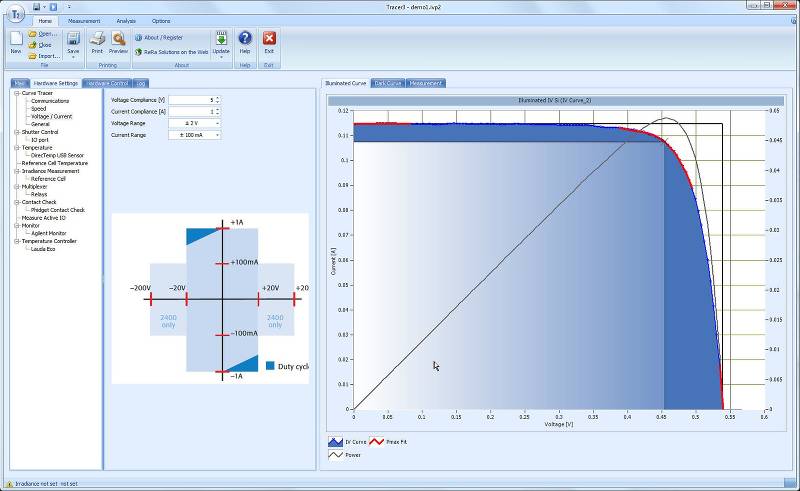Select Voltage / Current in the tree

pos(52,116)
